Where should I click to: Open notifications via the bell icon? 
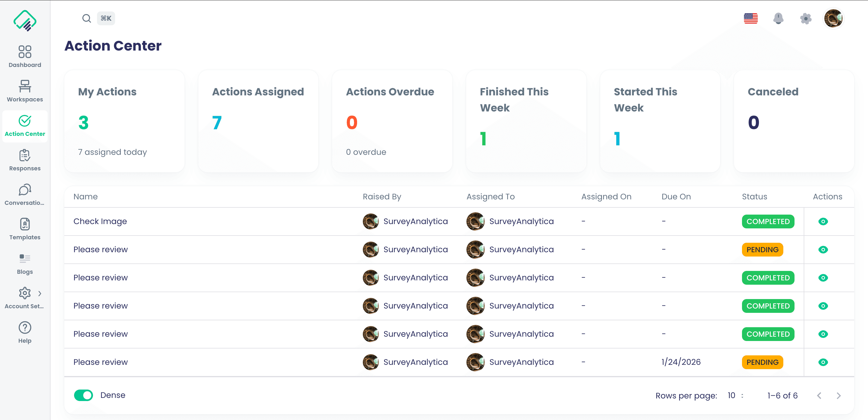(x=779, y=19)
